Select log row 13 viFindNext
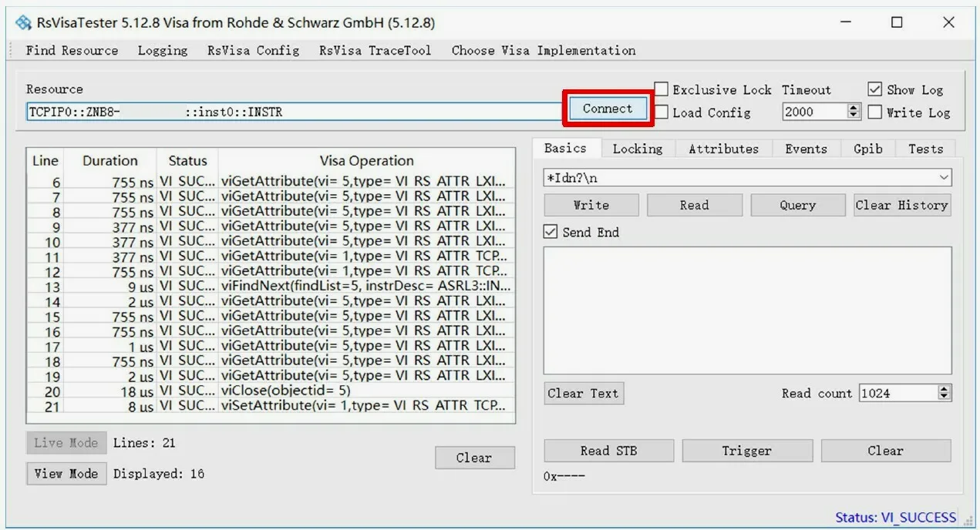This screenshot has width=980, height=530. coord(271,286)
